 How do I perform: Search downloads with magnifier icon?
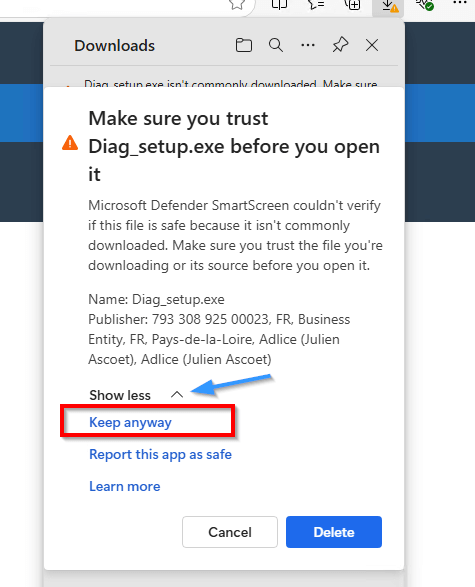tap(276, 45)
